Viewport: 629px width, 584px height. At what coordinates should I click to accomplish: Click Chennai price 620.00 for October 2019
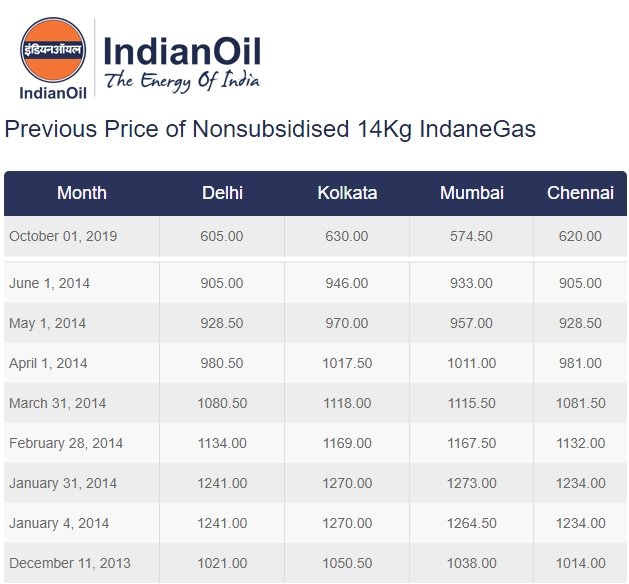coord(580,236)
